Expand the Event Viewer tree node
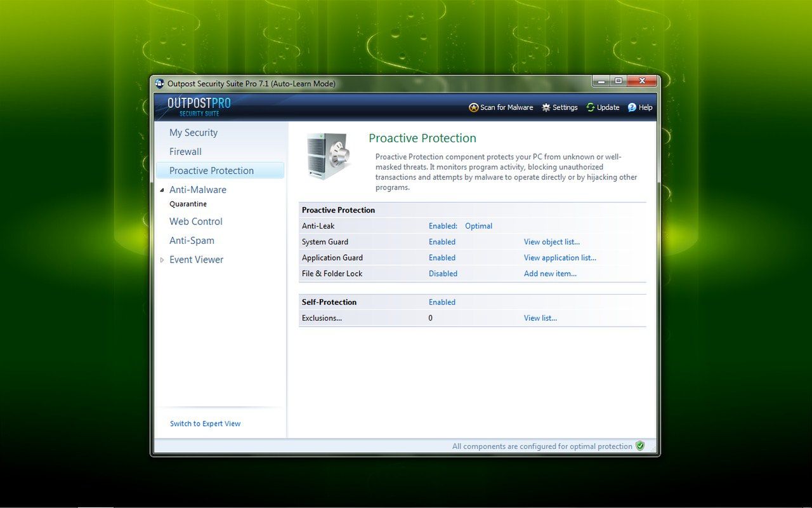The height and width of the screenshot is (508, 812). (162, 260)
